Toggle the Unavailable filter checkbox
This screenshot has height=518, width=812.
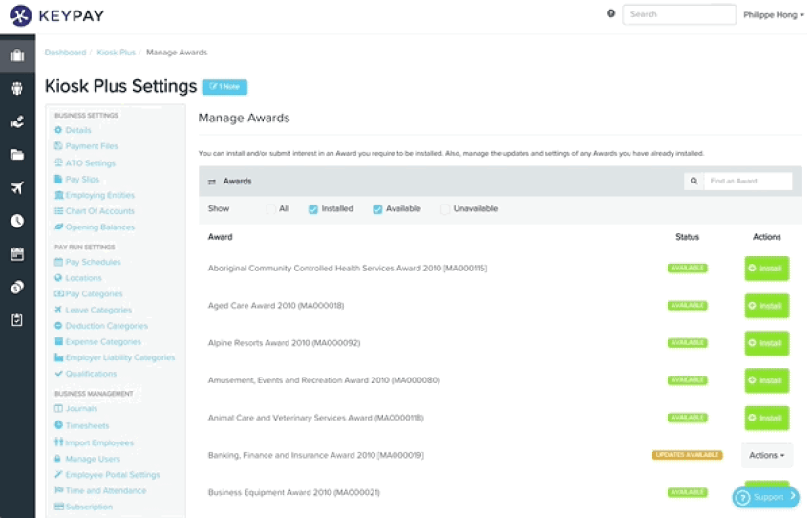click(445, 209)
